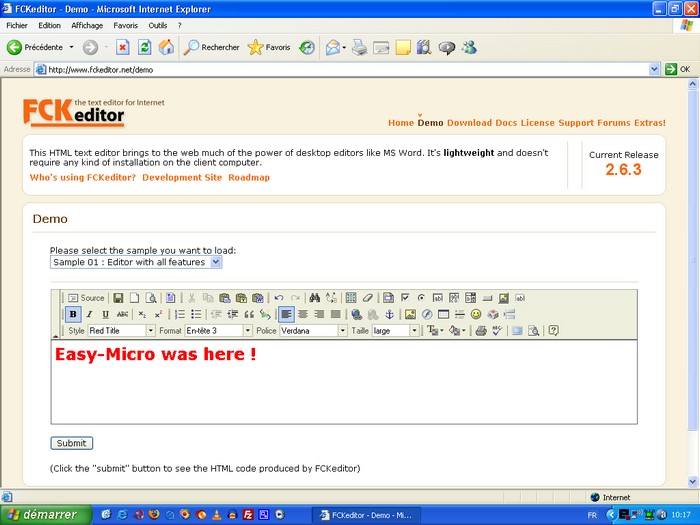Screen dimensions: 700x525
Task: Click the Remove Format eraser icon
Action: click(367, 298)
